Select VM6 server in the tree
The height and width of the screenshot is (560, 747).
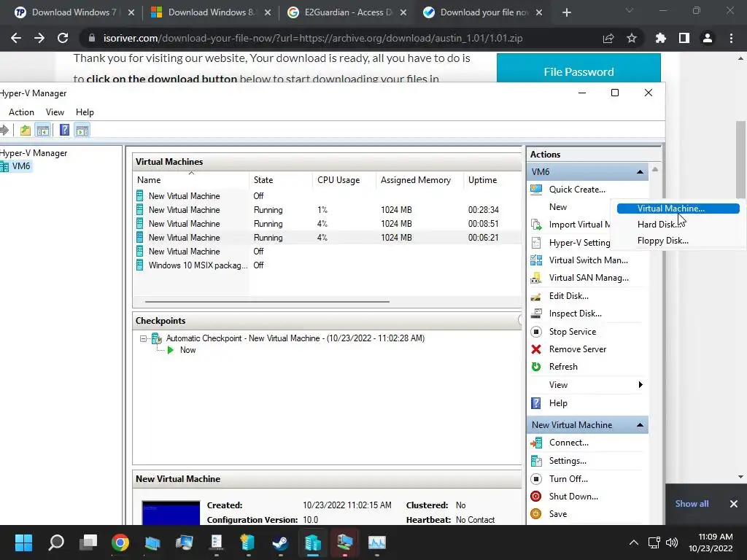pyautogui.click(x=16, y=166)
